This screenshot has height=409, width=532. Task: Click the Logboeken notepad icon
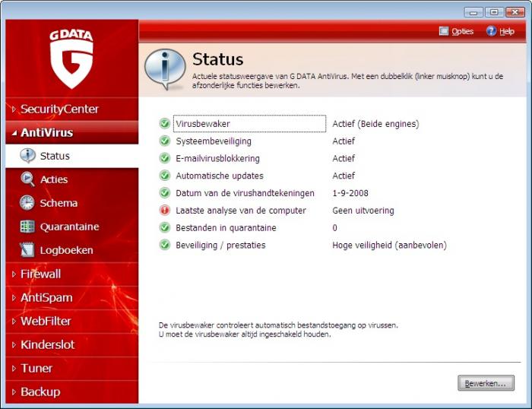[x=27, y=250]
